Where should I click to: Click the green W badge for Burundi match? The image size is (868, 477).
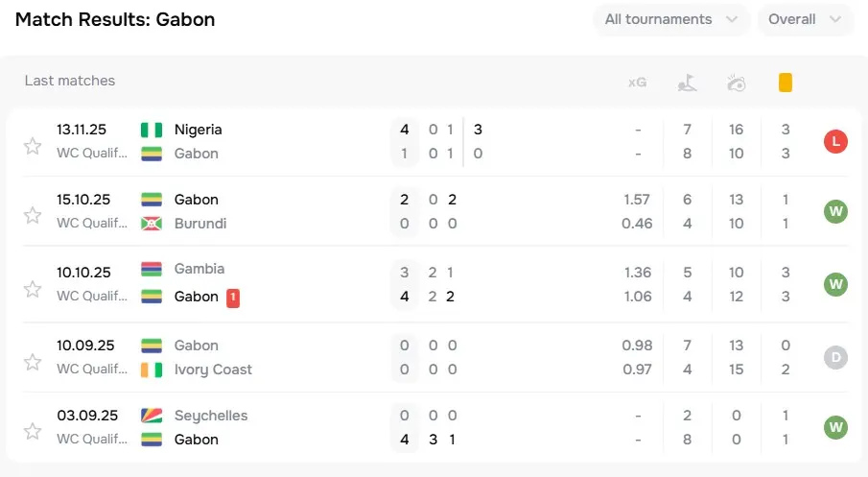coord(836,211)
